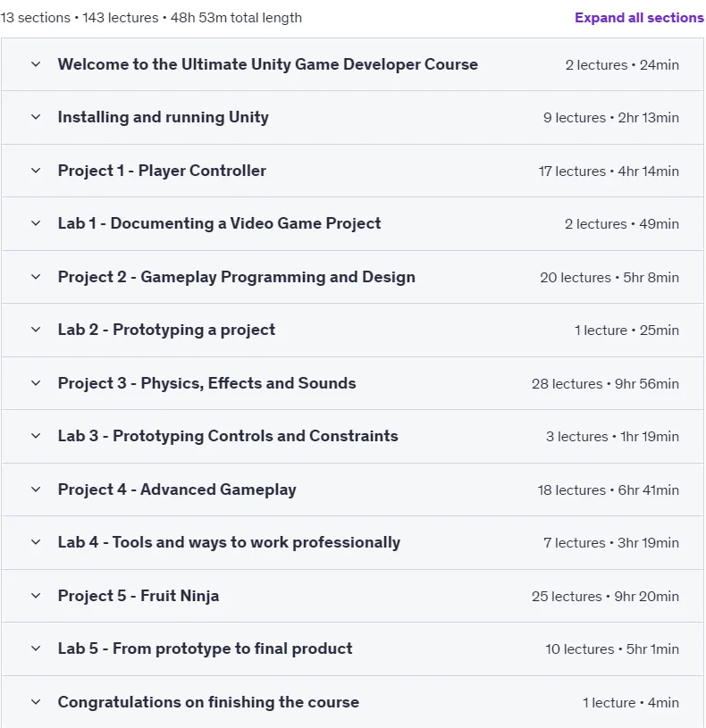Click 18 lectures 6hr 41min row info

tap(608, 490)
